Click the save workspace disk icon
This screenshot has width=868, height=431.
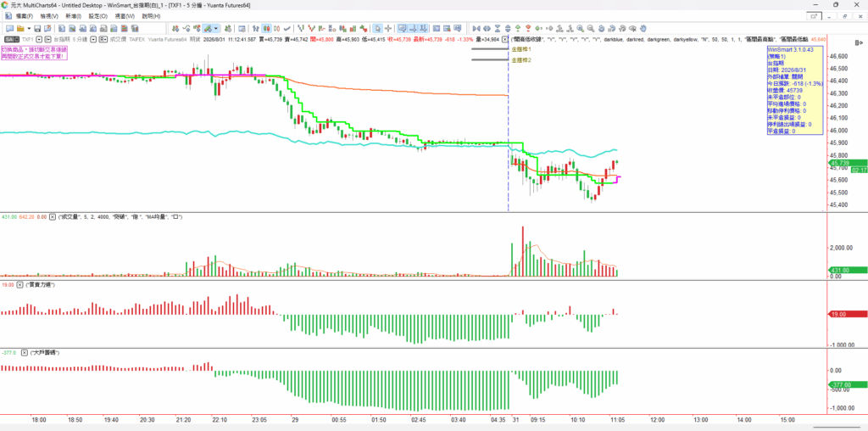click(37, 28)
